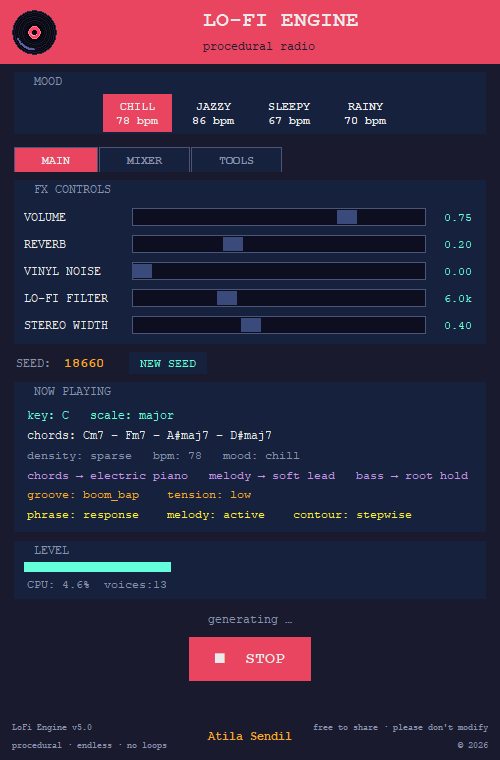
Task: Click 'melody → soft lead' text
Action: (x=272, y=476)
